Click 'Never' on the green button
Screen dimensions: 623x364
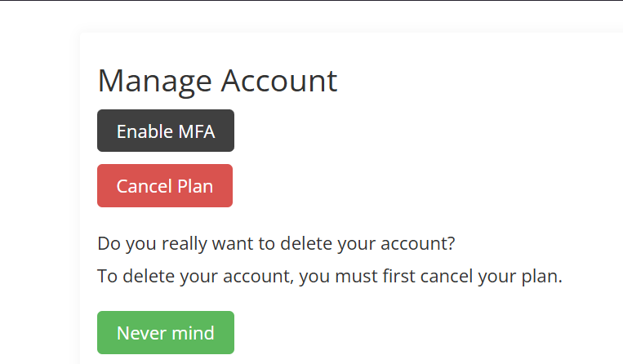click(140, 333)
